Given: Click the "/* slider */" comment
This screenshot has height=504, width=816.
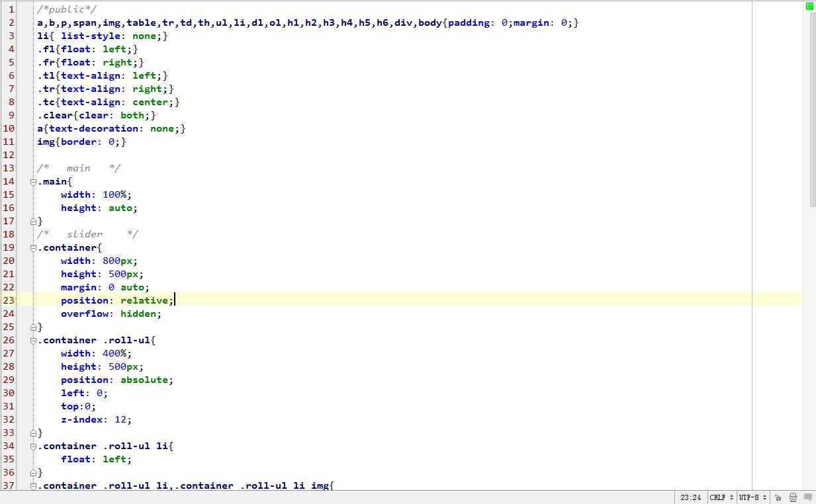Looking at the screenshot, I should click(x=87, y=234).
